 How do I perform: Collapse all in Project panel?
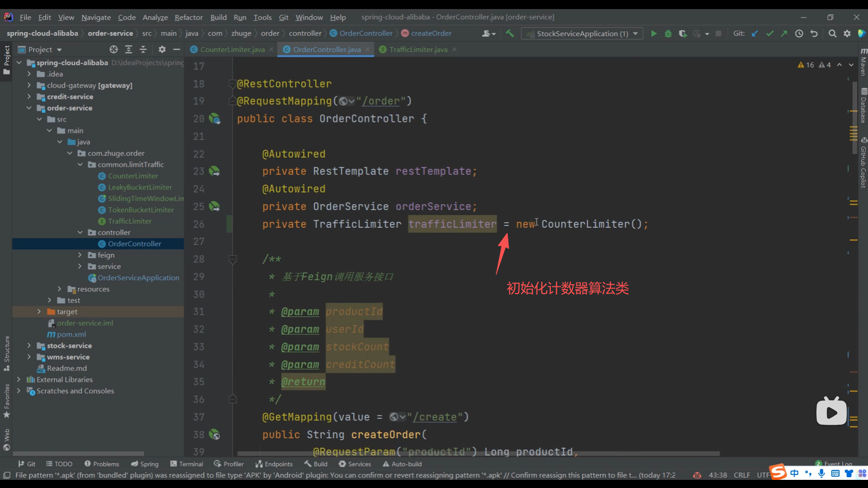click(143, 49)
